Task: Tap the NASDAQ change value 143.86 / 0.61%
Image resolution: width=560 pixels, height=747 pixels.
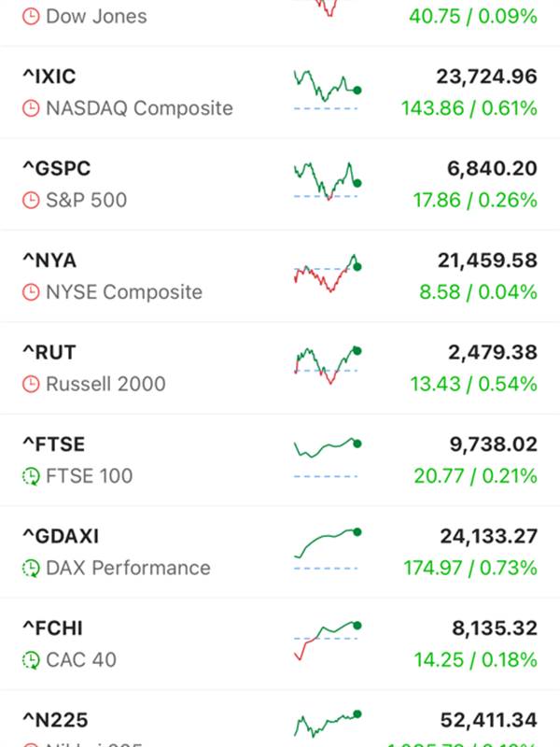Action: point(469,108)
